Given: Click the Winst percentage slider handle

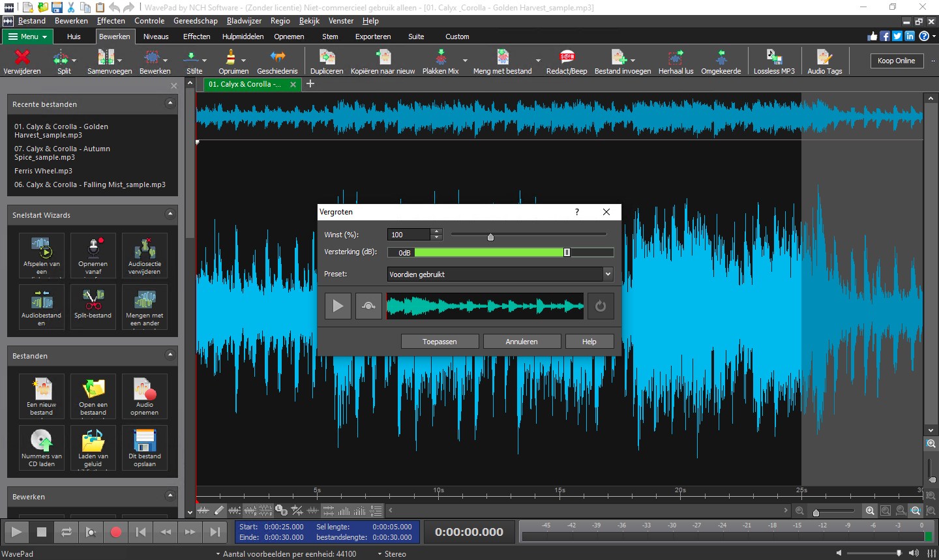Looking at the screenshot, I should point(490,237).
